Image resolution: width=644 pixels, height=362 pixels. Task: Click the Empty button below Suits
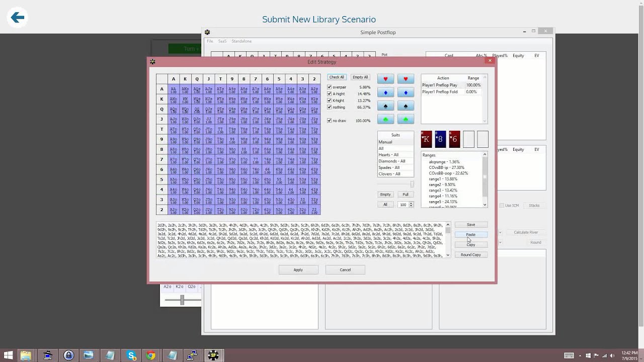point(385,195)
